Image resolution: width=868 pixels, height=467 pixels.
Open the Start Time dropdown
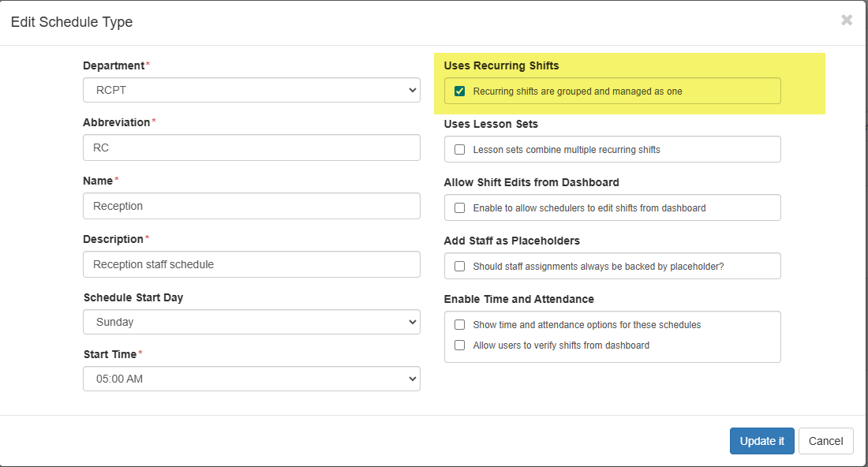[x=251, y=379]
